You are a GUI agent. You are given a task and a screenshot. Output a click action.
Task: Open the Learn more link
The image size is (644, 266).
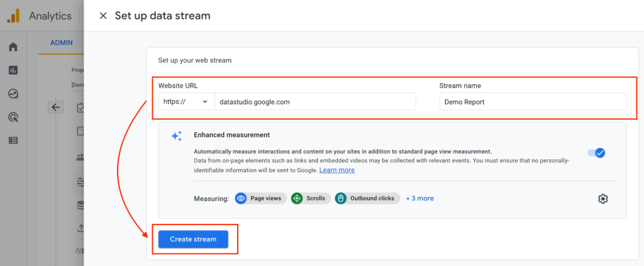337,170
